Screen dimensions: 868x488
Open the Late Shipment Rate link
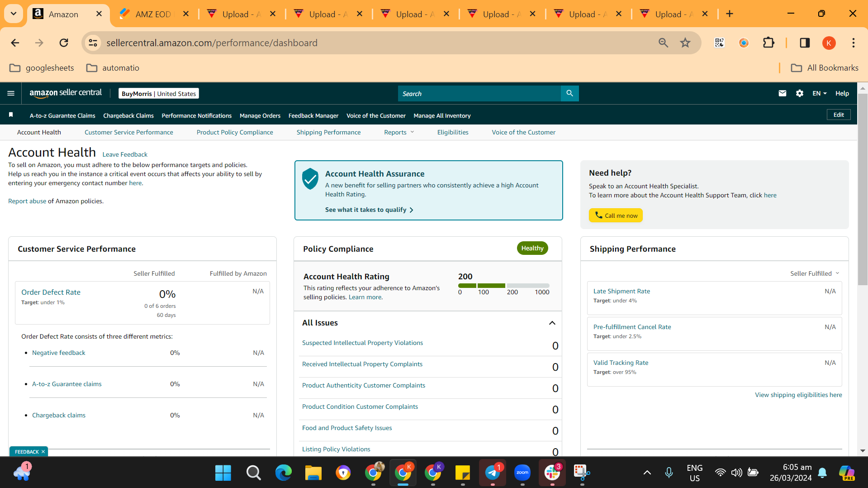[622, 291]
